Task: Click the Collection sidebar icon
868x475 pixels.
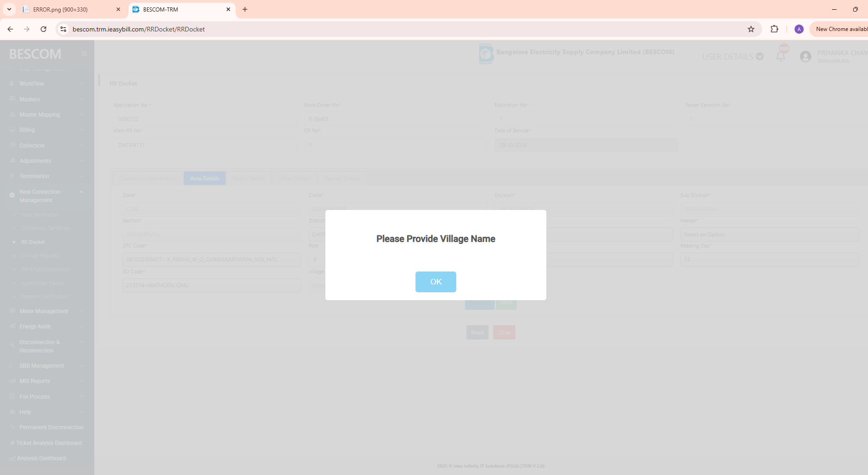Action: pyautogui.click(x=12, y=145)
